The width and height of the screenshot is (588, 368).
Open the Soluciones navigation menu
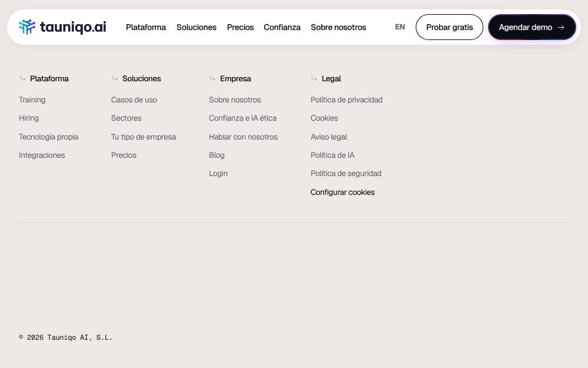pyautogui.click(x=196, y=28)
